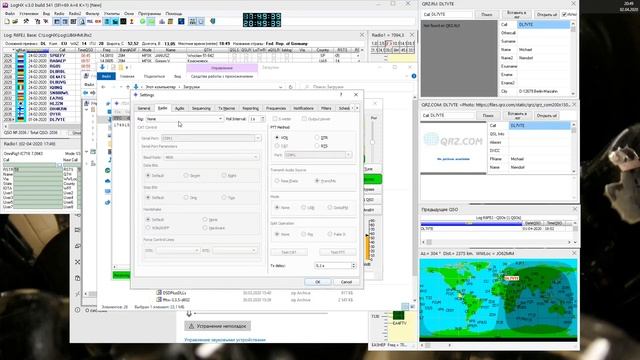
Task: Open the Tx Macros tab
Action: 227,108
